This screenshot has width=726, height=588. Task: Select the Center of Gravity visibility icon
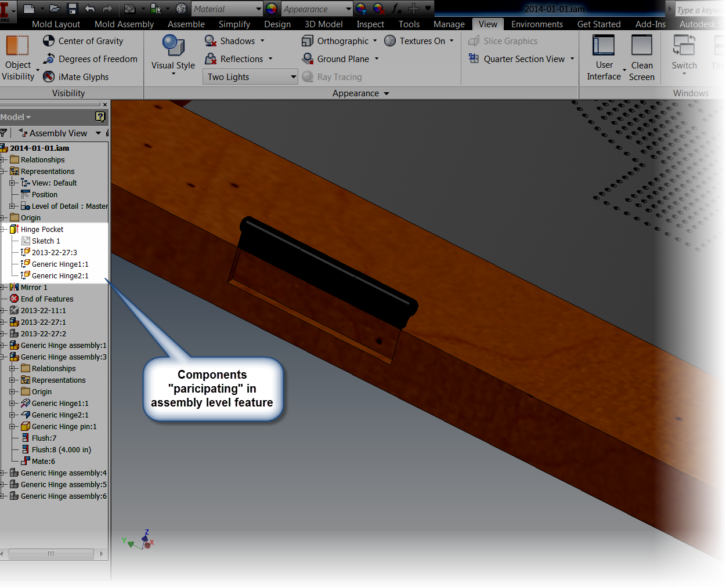(x=48, y=41)
